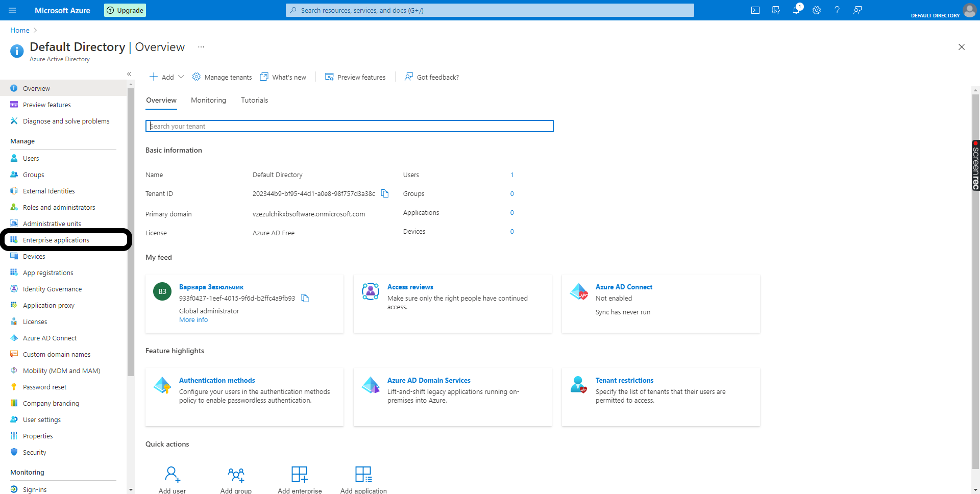The height and width of the screenshot is (494, 980).
Task: Open Preview features in toolbar
Action: click(355, 77)
